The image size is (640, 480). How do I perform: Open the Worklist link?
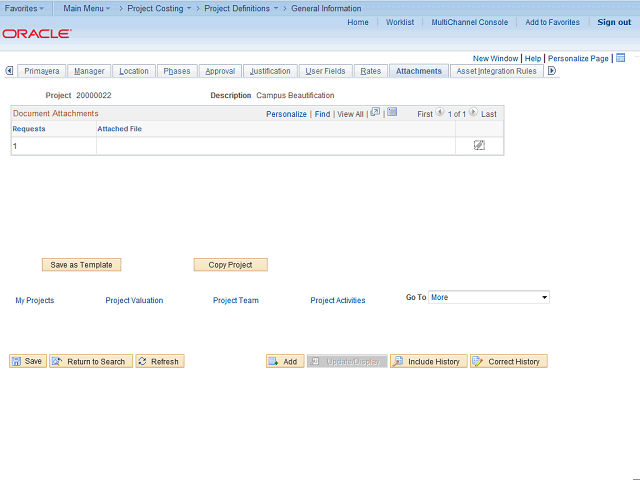[400, 22]
